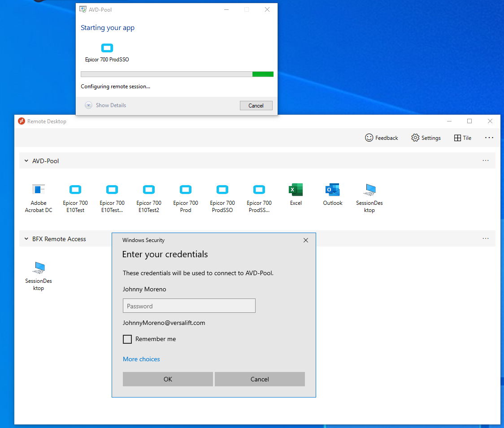Image resolution: width=504 pixels, height=428 pixels.
Task: Click More choices link
Action: (x=141, y=359)
